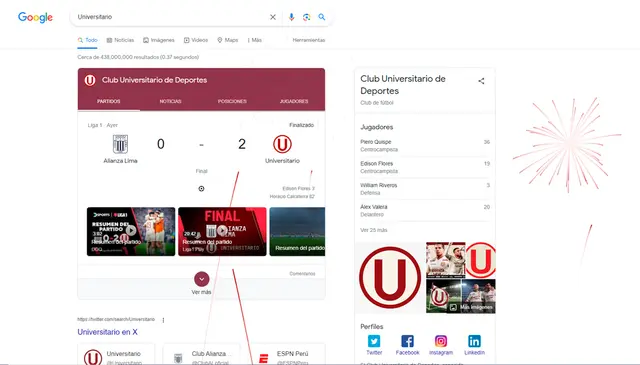Image resolution: width=640 pixels, height=365 pixels.
Task: Open the JUGADORES tab
Action: [x=294, y=101]
